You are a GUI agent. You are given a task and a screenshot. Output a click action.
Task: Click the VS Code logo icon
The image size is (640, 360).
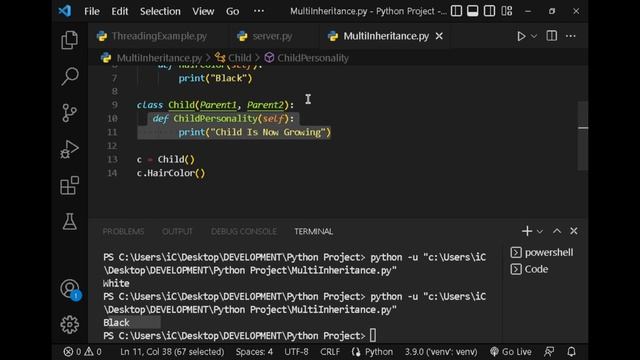coord(64,11)
